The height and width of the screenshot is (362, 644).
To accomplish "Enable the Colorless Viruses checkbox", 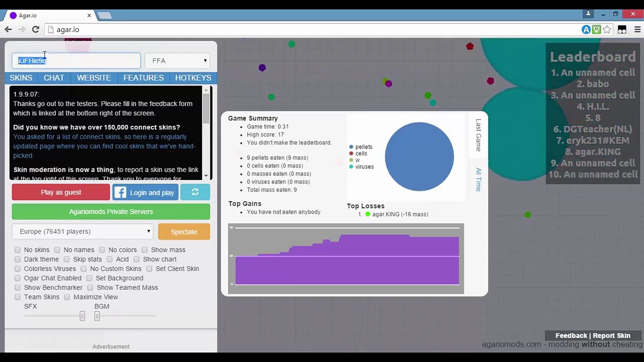I will [x=18, y=269].
